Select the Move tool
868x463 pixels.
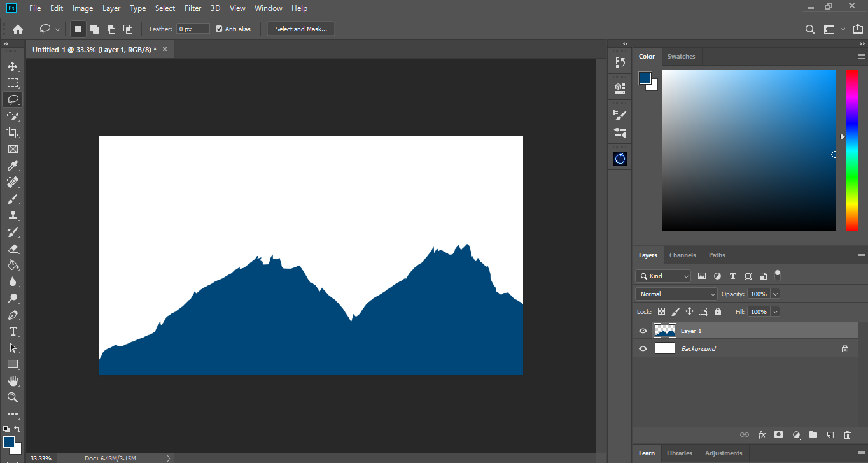click(13, 66)
